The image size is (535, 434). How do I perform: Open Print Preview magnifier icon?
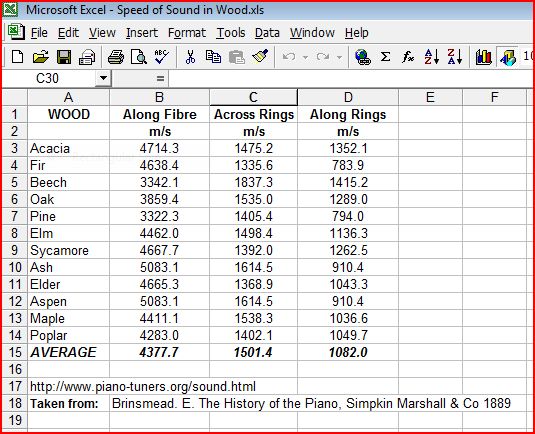[x=139, y=57]
